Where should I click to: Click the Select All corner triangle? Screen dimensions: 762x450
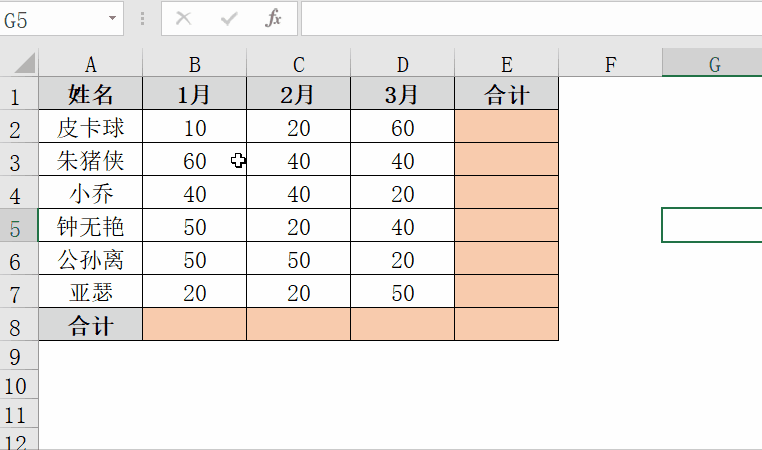(22, 64)
